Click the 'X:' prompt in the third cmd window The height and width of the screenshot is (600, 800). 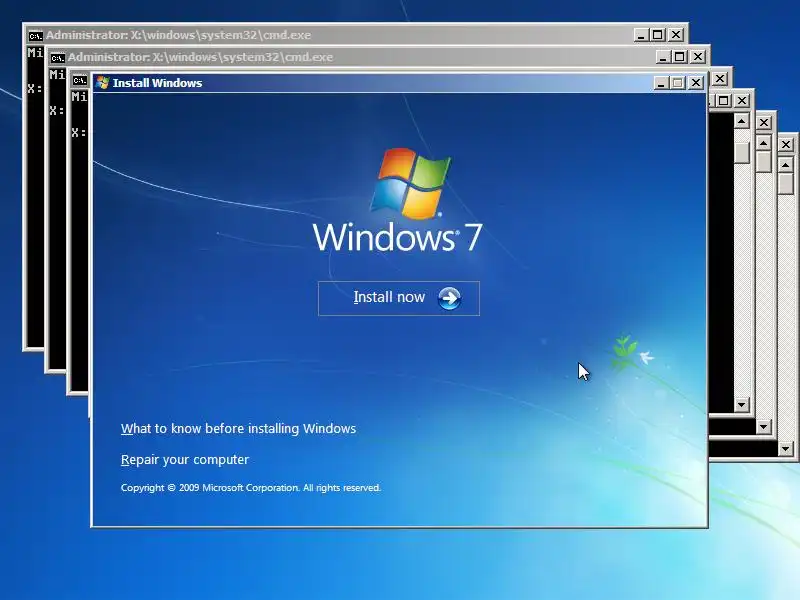pos(79,133)
